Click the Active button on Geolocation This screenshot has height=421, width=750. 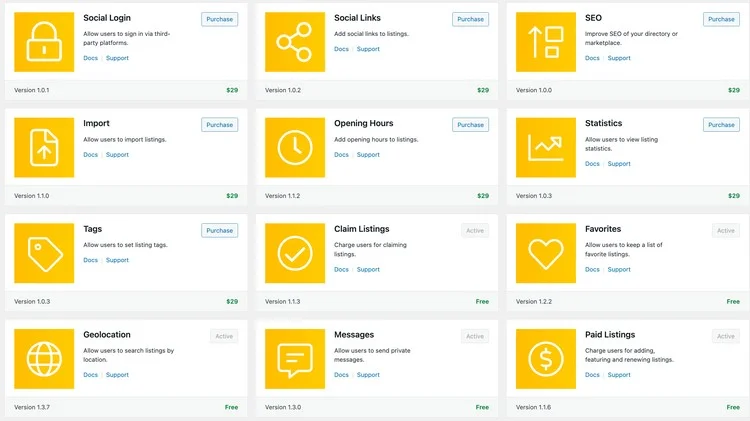point(224,336)
